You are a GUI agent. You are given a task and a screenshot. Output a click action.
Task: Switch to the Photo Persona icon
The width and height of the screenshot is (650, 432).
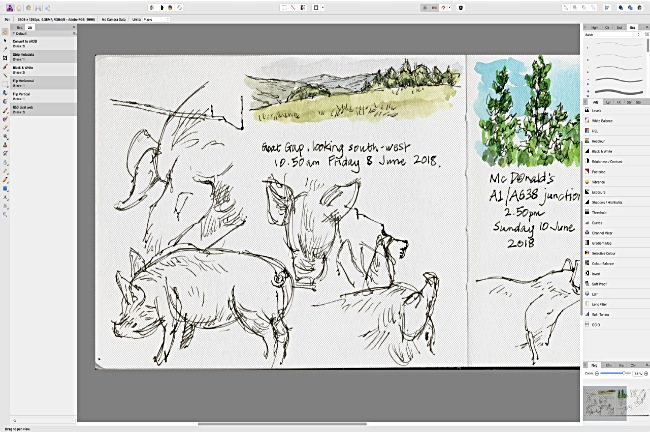[x=9, y=7]
